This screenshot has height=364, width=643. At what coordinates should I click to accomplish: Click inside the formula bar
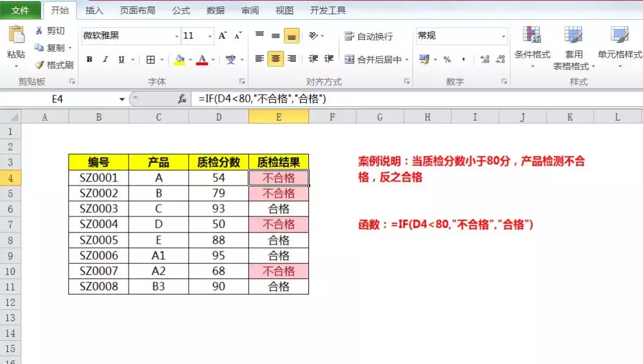click(x=416, y=99)
